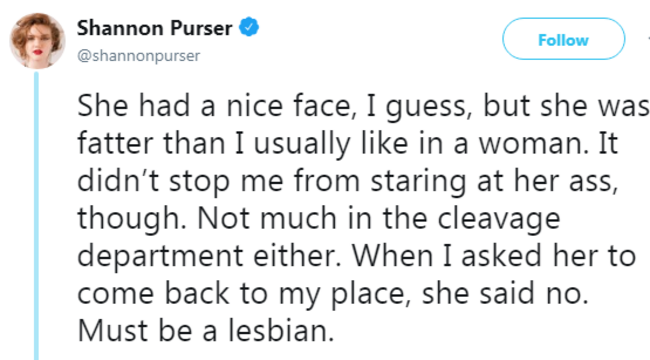Click the word "Follow" inside the outlined button

pyautogui.click(x=563, y=40)
